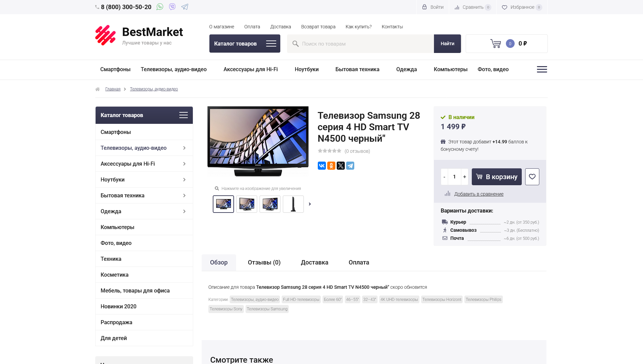Screen dimensions: 643x364
Task: Open Косметика sidebar category
Action: coord(144,275)
